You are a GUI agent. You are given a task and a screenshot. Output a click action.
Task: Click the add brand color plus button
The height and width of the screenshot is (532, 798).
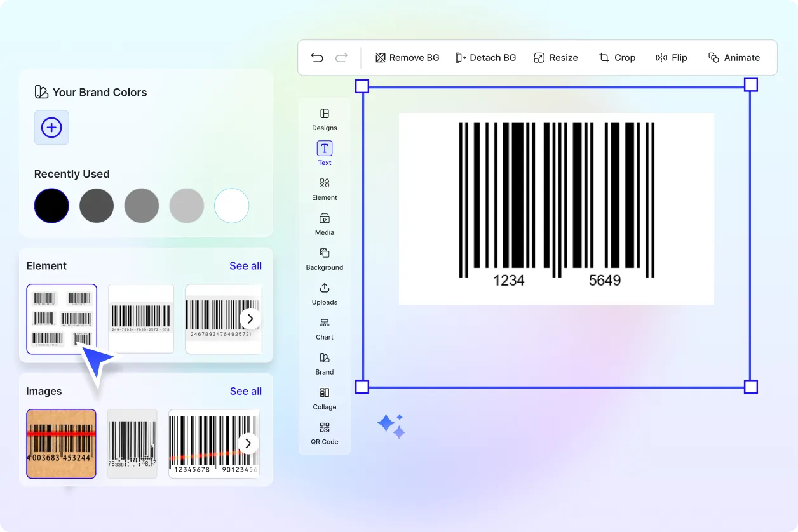[51, 128]
